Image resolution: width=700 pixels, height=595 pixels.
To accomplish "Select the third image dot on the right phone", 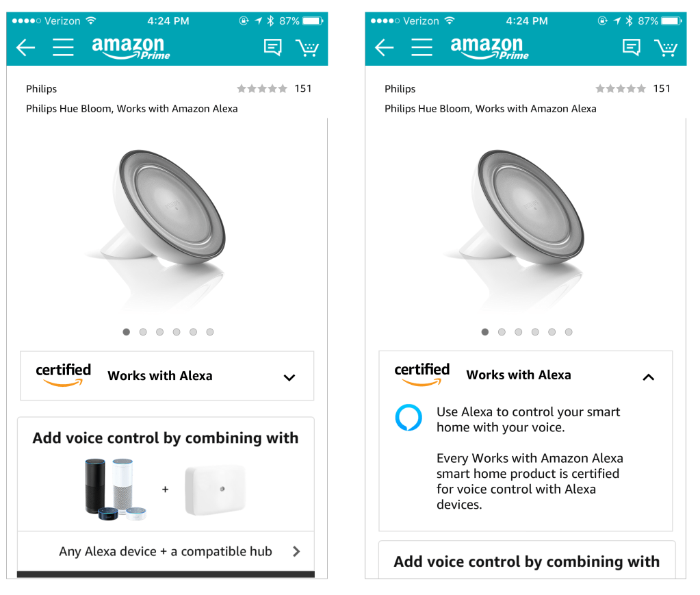I will pyautogui.click(x=519, y=332).
